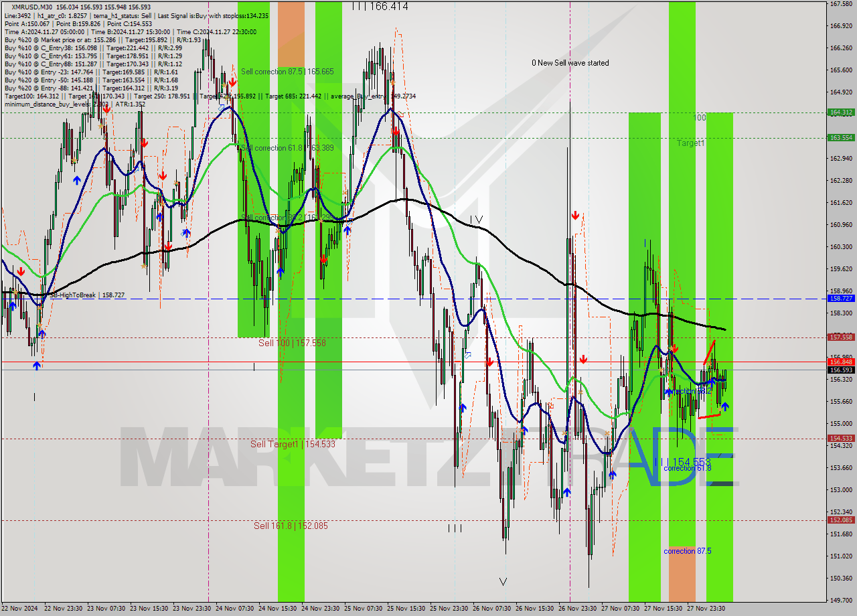
Task: Click the '26 Nov 23:30' time label
Action: (576, 609)
